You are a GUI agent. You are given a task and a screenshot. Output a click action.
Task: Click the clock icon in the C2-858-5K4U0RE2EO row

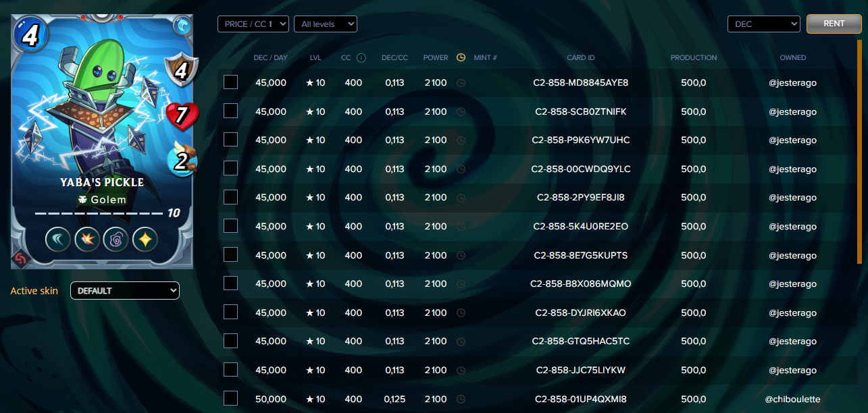click(461, 227)
